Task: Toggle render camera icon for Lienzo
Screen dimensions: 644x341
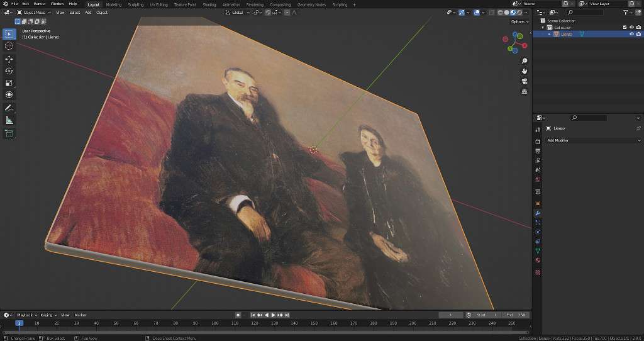Action: pyautogui.click(x=638, y=34)
